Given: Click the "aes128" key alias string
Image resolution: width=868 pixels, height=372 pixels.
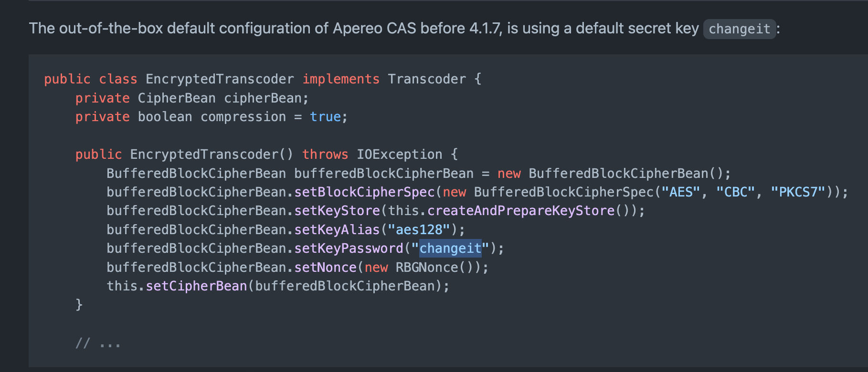Looking at the screenshot, I should click(x=419, y=230).
